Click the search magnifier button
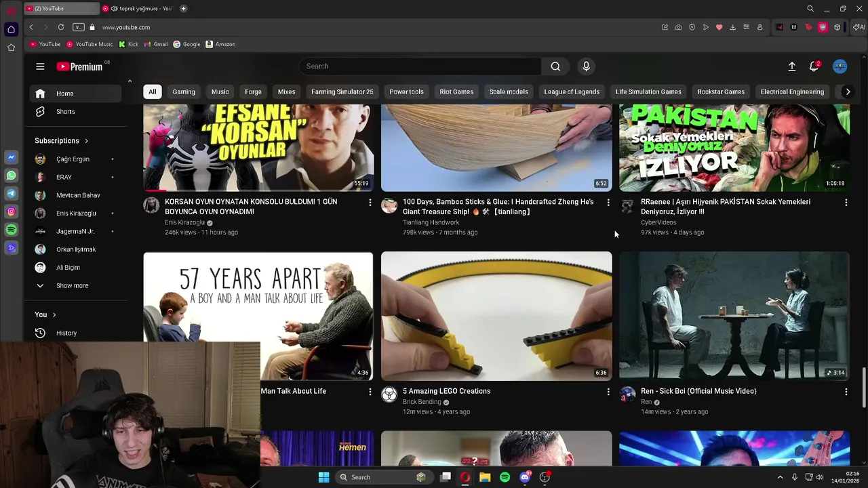This screenshot has width=868, height=488. pyautogui.click(x=555, y=66)
